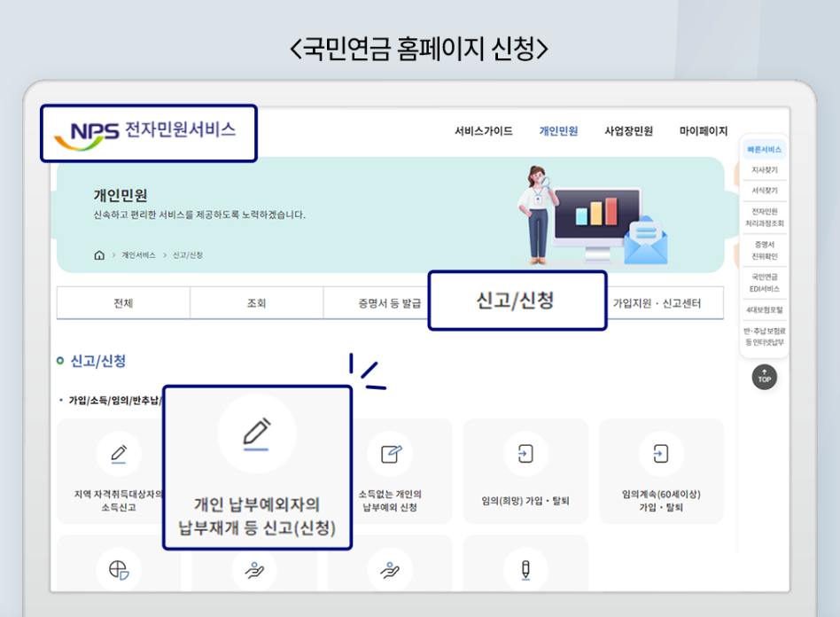Open 전자민원 처리과정조회 quick link

click(x=765, y=217)
